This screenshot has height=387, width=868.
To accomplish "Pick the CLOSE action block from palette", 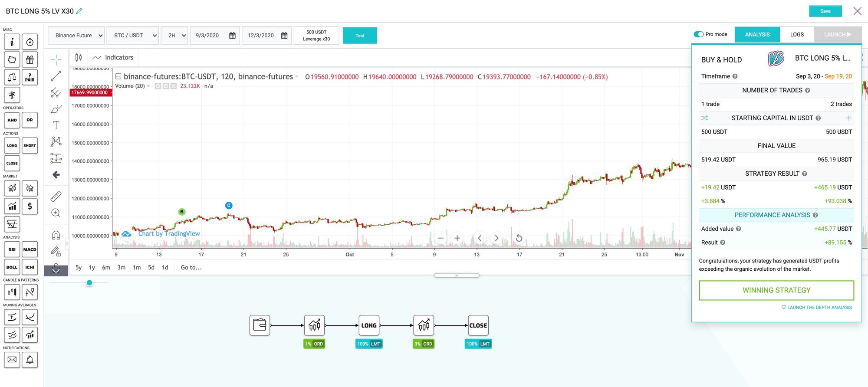I will (12, 164).
